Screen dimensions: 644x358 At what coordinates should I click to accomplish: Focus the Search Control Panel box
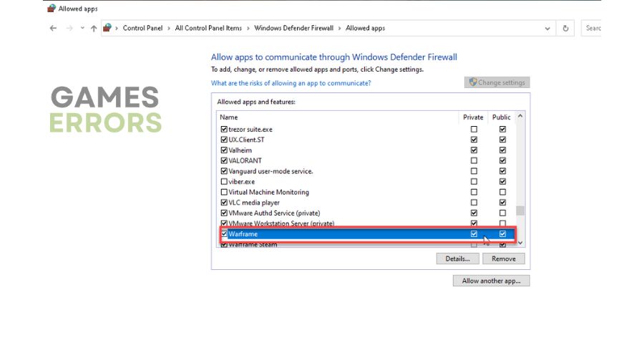point(592,28)
